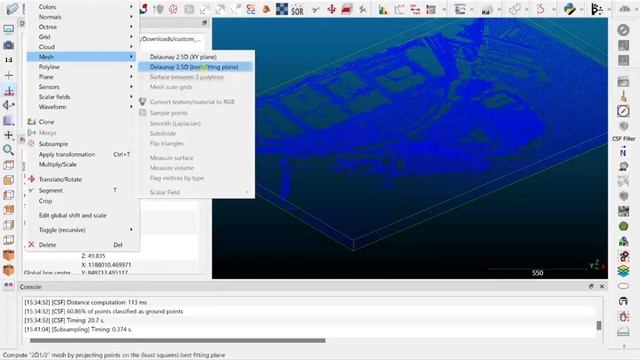Screen dimensions: 640x360
Task: Choose Delaunay 2.5D (best fitting plane)
Action: pyautogui.click(x=194, y=67)
